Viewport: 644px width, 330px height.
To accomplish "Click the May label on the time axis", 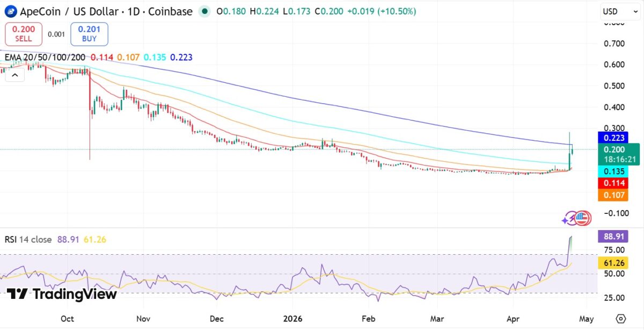I will coord(586,318).
